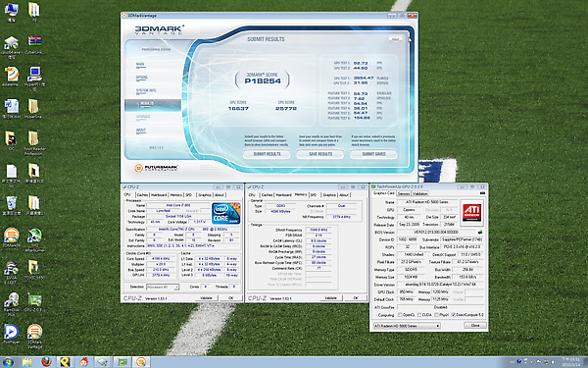Open the OC folder icon
This screenshot has width=588, height=368.
pos(11,140)
